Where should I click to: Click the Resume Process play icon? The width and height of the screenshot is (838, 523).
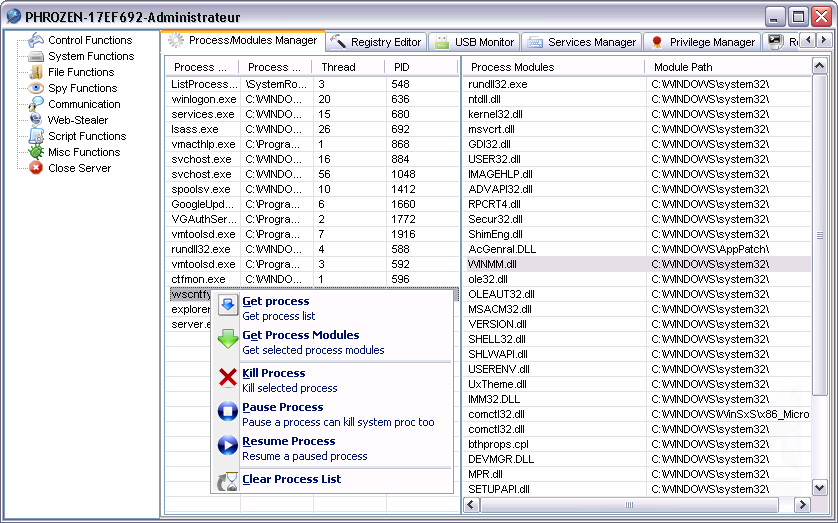[227, 446]
